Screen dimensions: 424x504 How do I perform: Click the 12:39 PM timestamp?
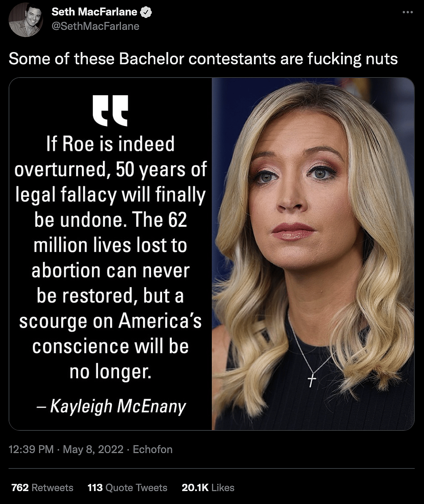[x=31, y=449]
